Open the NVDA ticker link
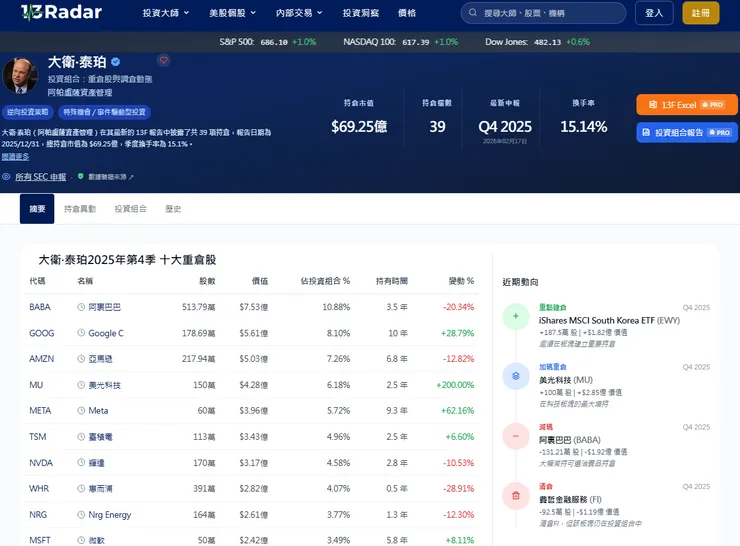The height and width of the screenshot is (546, 740). click(x=41, y=463)
